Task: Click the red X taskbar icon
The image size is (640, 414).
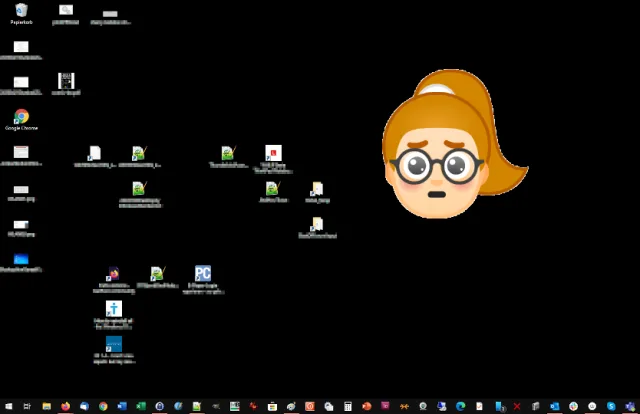Action: tap(516, 406)
